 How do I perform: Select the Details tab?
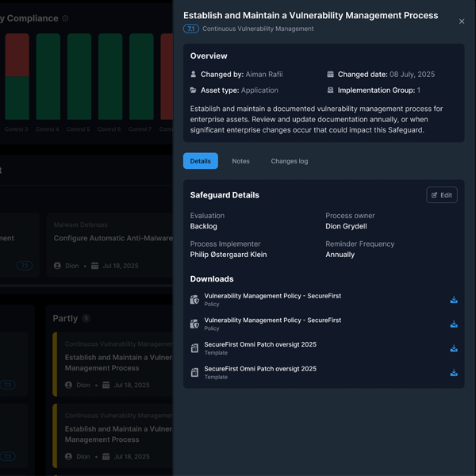200,161
